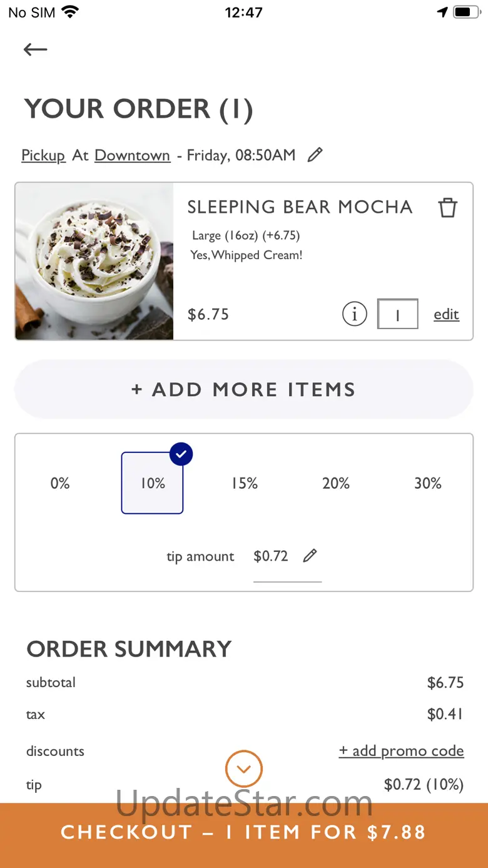
Task: Change the Downtown location
Action: click(x=132, y=155)
